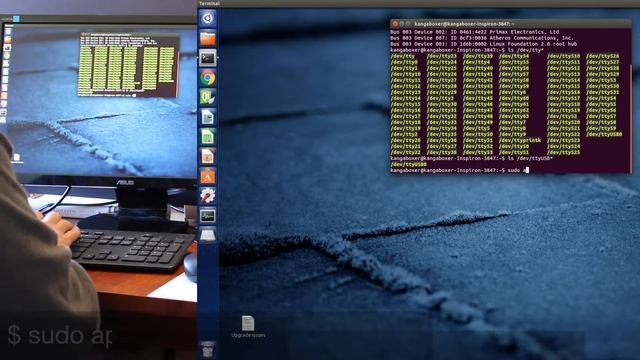Click the terminal title kangaboxer@kangaboxer-Inspiron-3847

point(464,24)
